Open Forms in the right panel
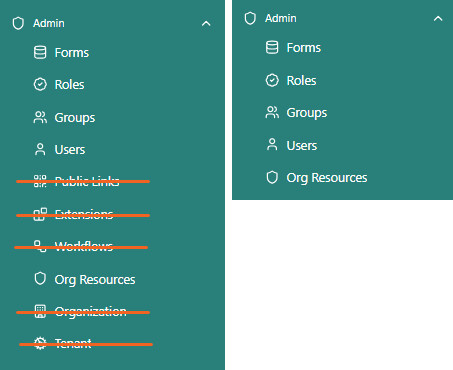453x370 pixels. point(304,48)
